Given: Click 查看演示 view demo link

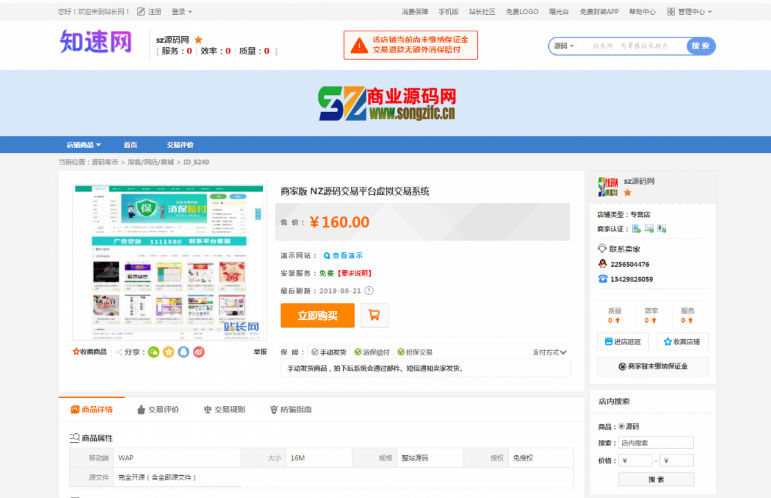Looking at the screenshot, I should click(x=343, y=255).
